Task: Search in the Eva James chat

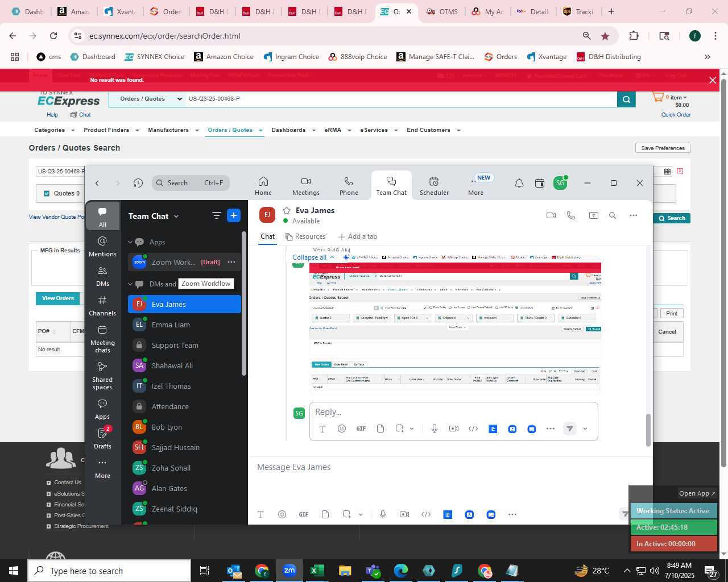Action: 613,215
